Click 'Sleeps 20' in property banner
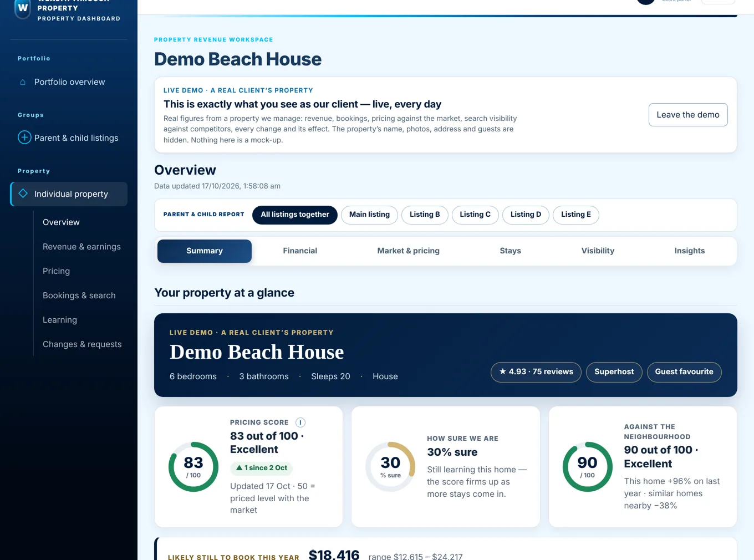This screenshot has width=754, height=560. coord(330,376)
